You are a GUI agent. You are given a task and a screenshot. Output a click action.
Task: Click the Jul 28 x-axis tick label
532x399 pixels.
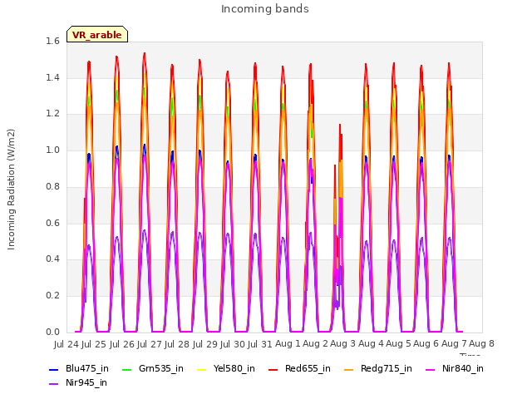(177, 344)
